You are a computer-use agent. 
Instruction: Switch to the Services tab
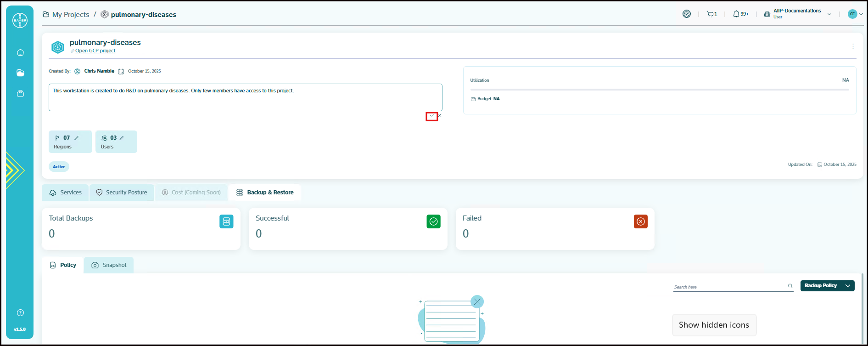pyautogui.click(x=66, y=193)
